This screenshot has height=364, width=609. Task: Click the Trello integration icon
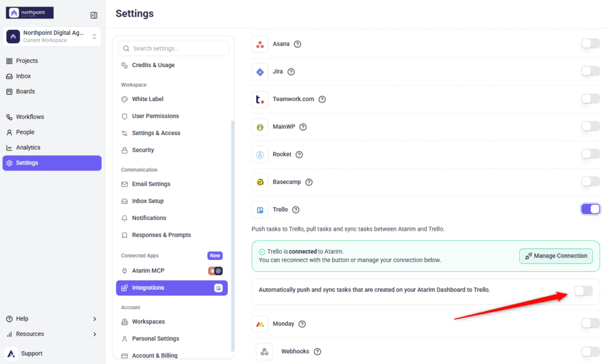point(260,209)
